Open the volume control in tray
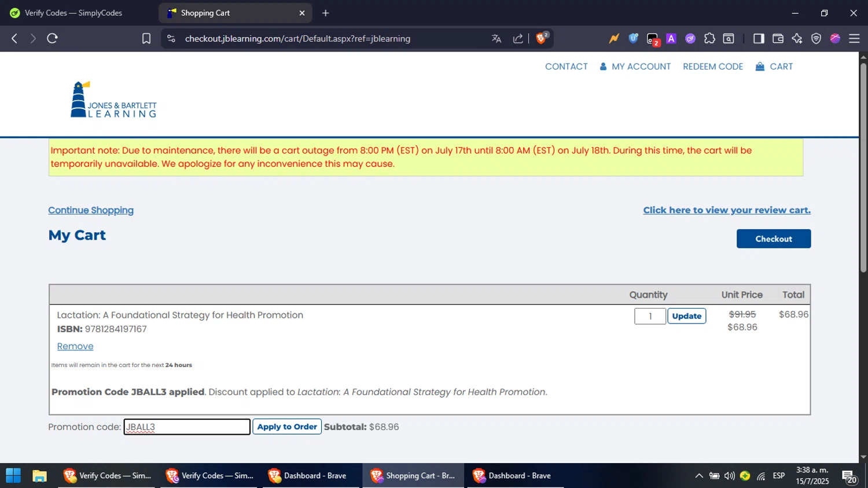Viewport: 868px width, 488px height. [x=730, y=476]
